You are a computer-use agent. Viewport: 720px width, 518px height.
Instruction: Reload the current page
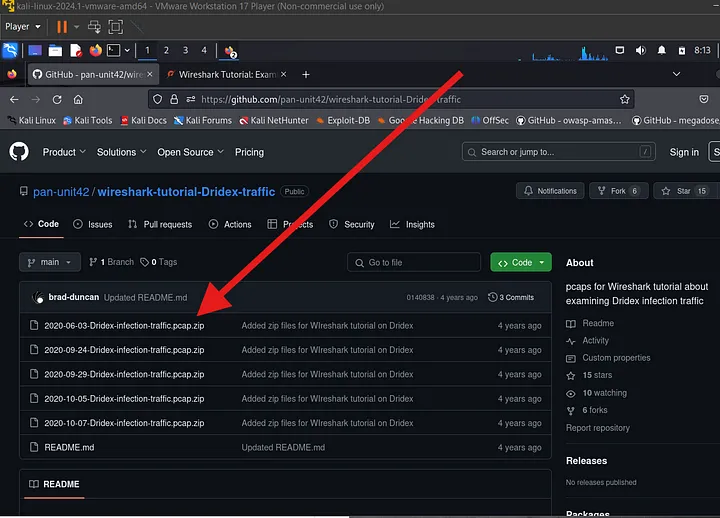57,99
